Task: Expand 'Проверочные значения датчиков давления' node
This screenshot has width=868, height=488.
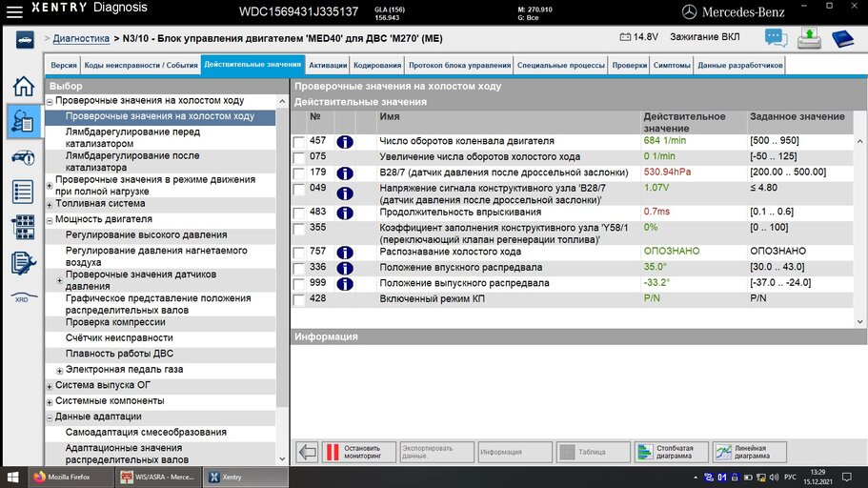Action: [x=59, y=281]
